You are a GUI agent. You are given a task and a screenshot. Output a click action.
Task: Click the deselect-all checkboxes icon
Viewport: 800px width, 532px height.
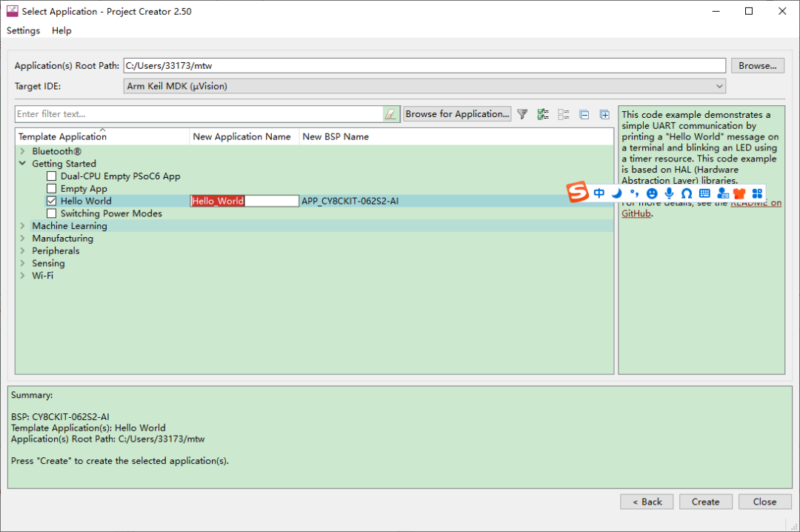click(x=563, y=114)
